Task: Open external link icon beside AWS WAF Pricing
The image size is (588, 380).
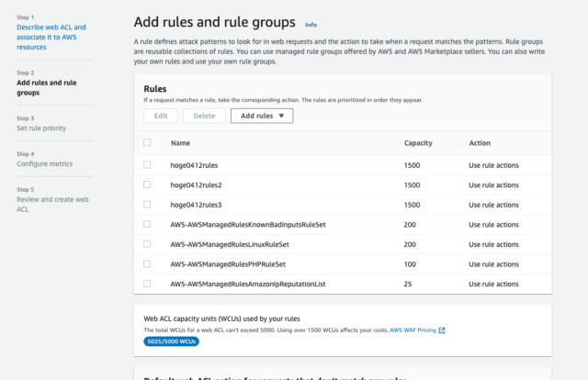Action: 442,330
